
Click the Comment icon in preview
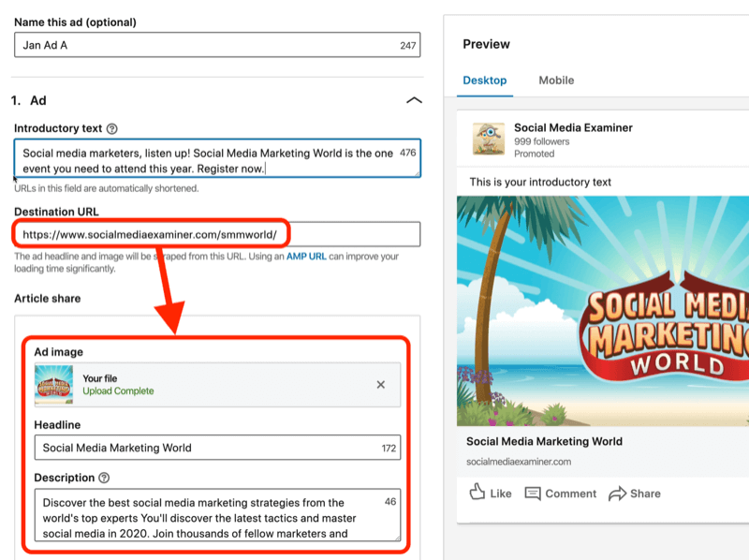[x=533, y=494]
